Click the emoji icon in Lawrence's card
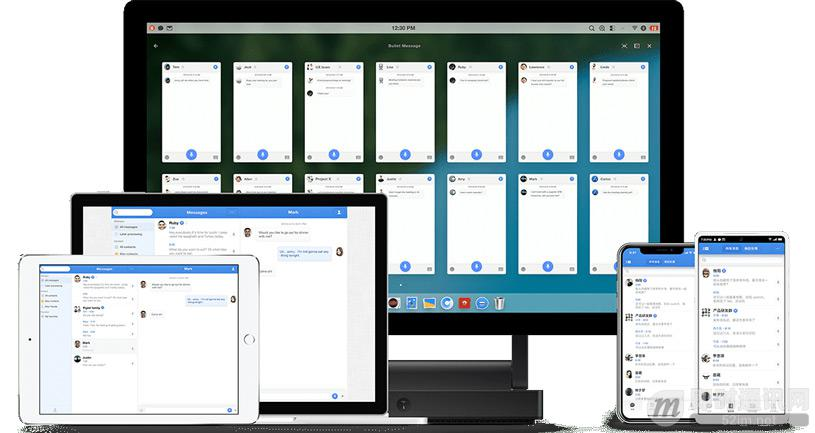Viewport: 815px width, 433px height. (x=523, y=157)
